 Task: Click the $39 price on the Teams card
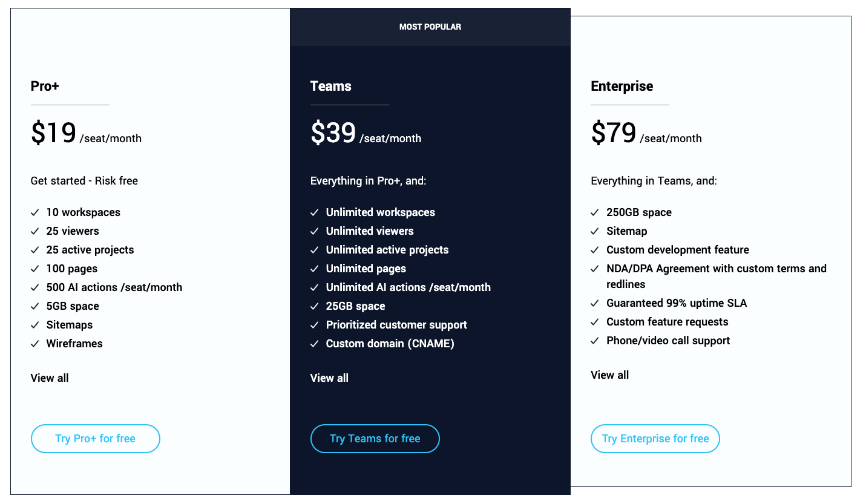click(x=333, y=132)
